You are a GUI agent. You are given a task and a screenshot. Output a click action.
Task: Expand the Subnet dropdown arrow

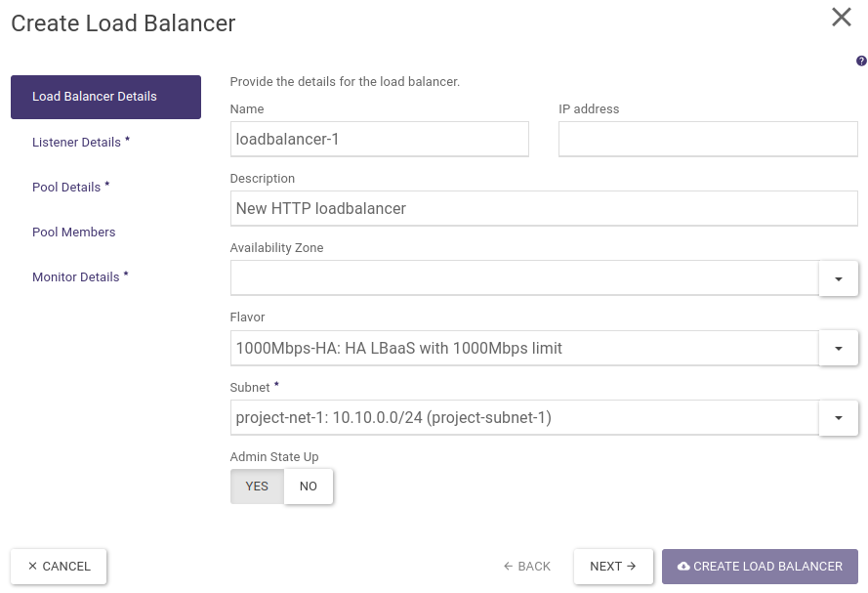click(x=838, y=417)
